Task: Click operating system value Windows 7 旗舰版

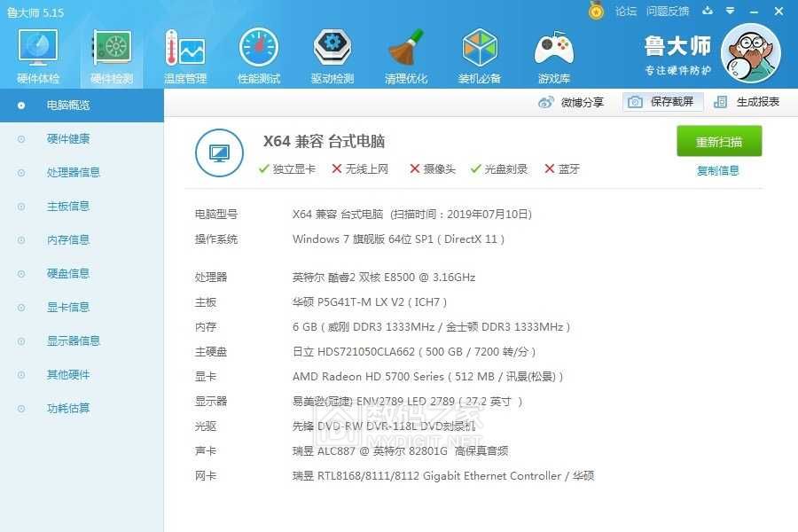Action: 398,239
